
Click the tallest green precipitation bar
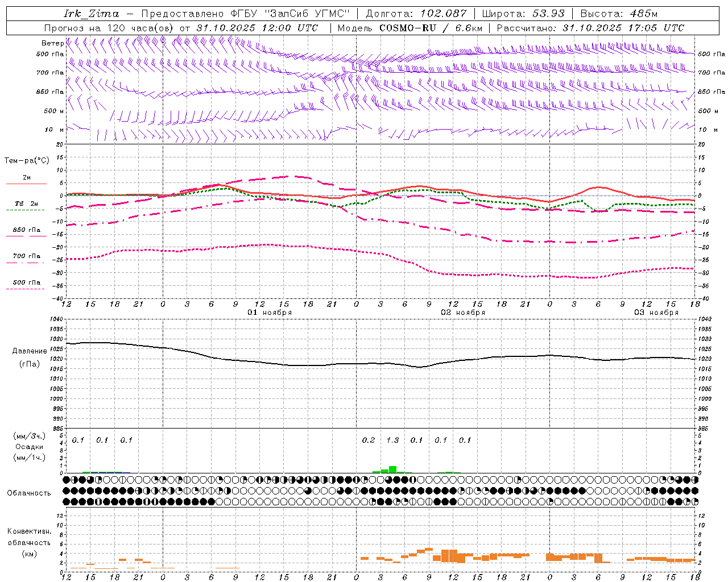392,469
